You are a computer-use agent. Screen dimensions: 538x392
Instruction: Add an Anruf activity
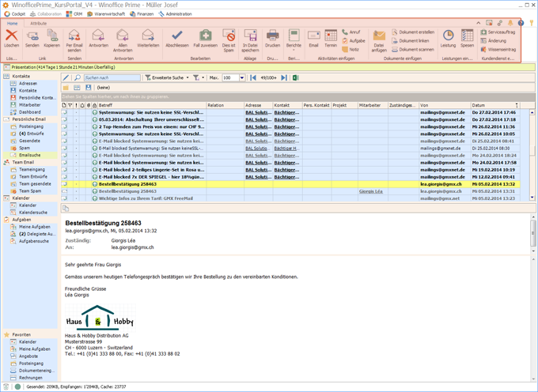pos(351,32)
